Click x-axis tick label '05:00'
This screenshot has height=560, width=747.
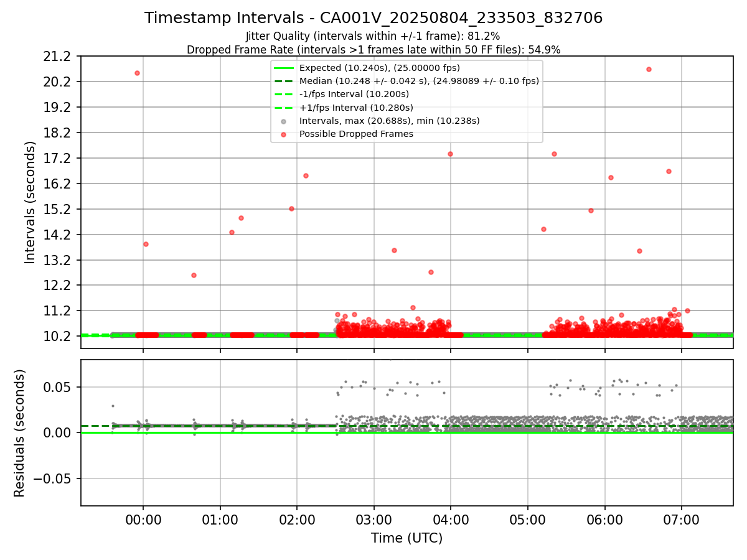(x=528, y=519)
